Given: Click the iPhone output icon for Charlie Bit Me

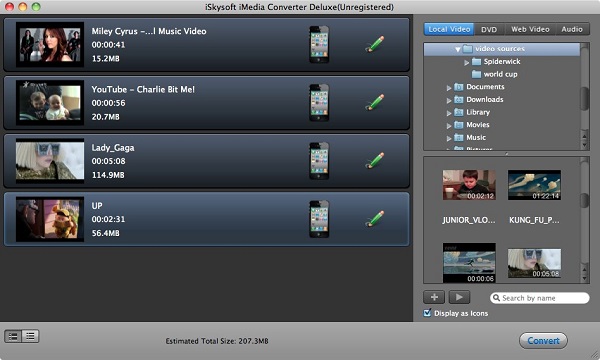Looking at the screenshot, I should coord(319,103).
